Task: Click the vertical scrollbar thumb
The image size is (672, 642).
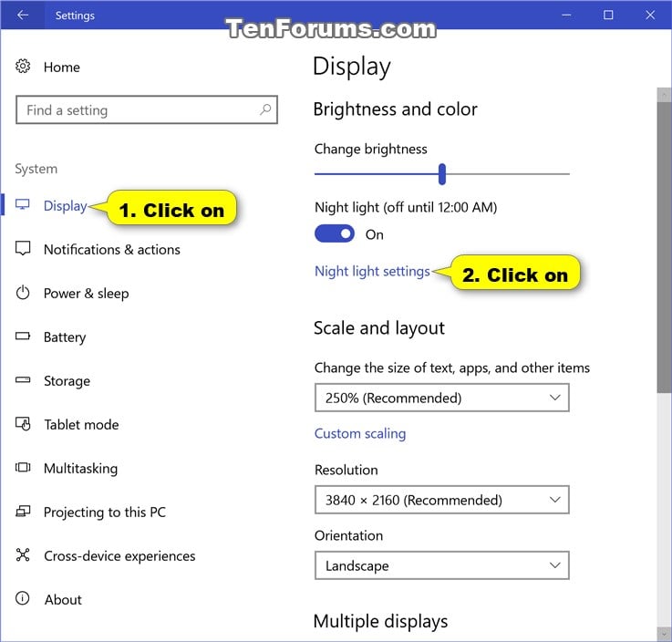Action: (x=664, y=247)
